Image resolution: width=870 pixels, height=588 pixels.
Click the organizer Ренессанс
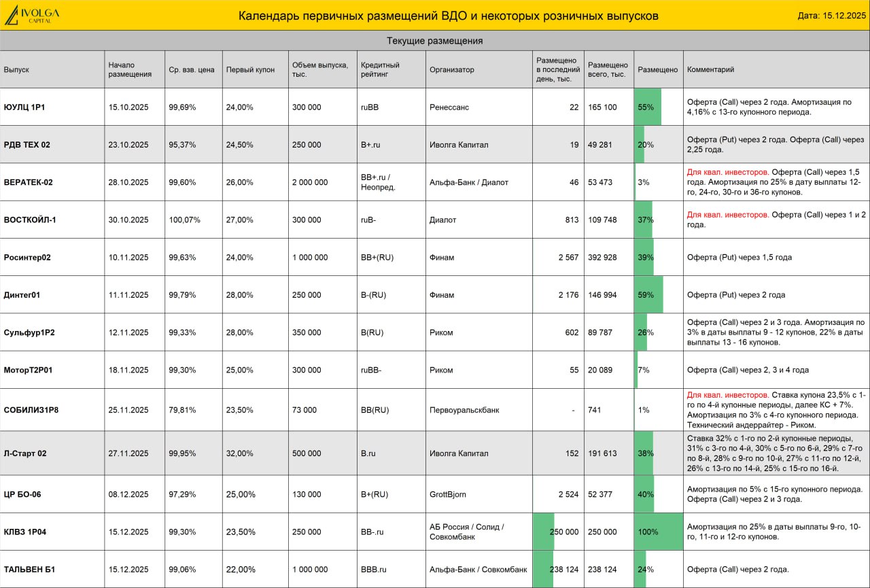click(449, 107)
